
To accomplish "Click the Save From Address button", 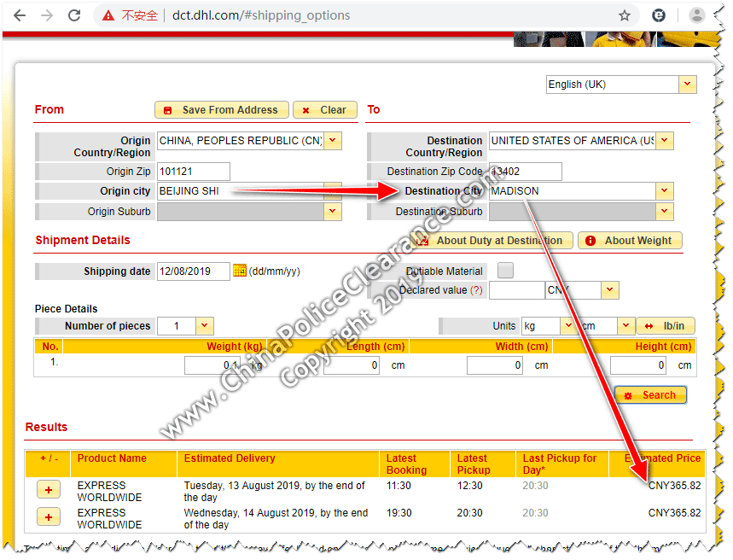I will (222, 110).
